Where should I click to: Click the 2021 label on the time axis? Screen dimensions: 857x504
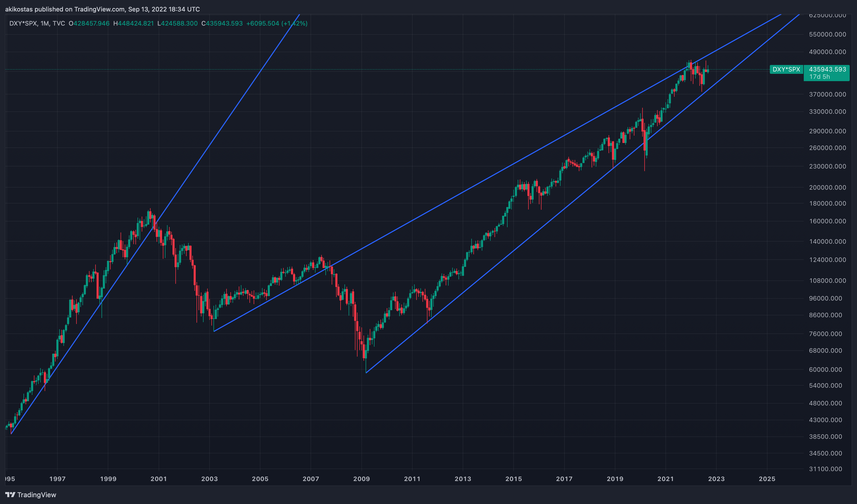coord(665,479)
